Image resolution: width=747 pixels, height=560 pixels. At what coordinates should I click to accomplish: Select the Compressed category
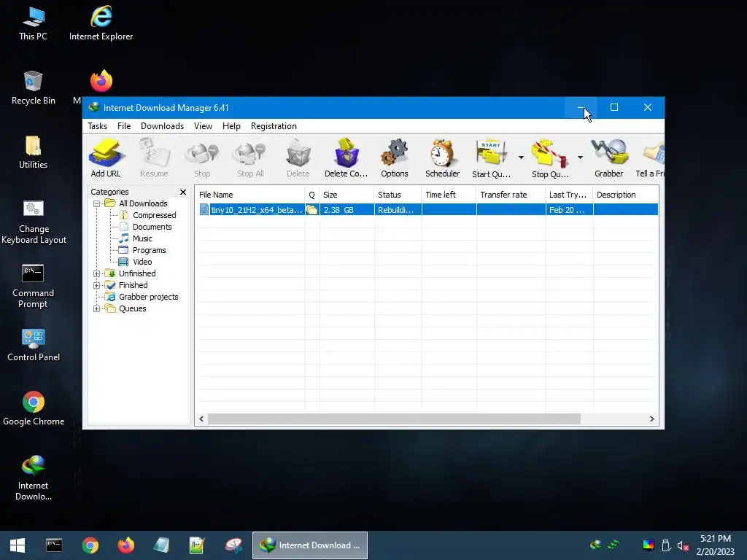coord(154,215)
